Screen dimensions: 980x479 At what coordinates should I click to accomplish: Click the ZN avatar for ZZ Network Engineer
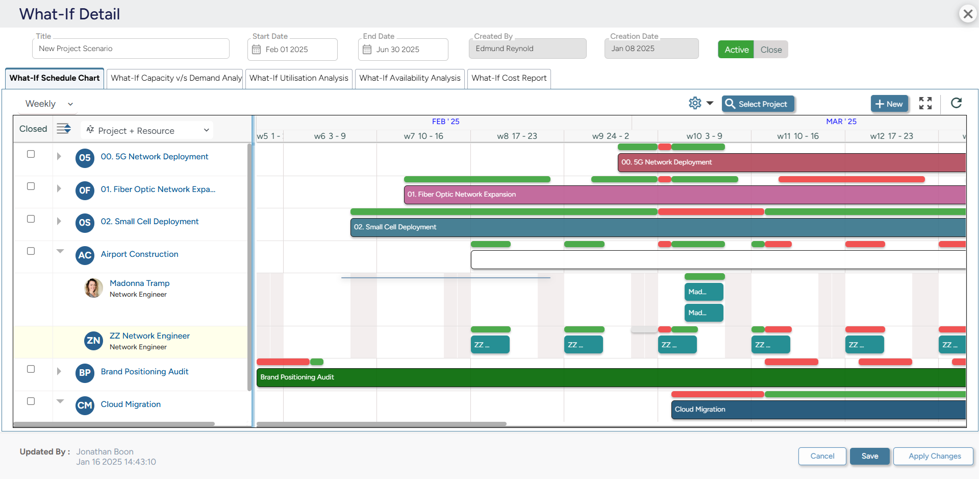(x=93, y=341)
